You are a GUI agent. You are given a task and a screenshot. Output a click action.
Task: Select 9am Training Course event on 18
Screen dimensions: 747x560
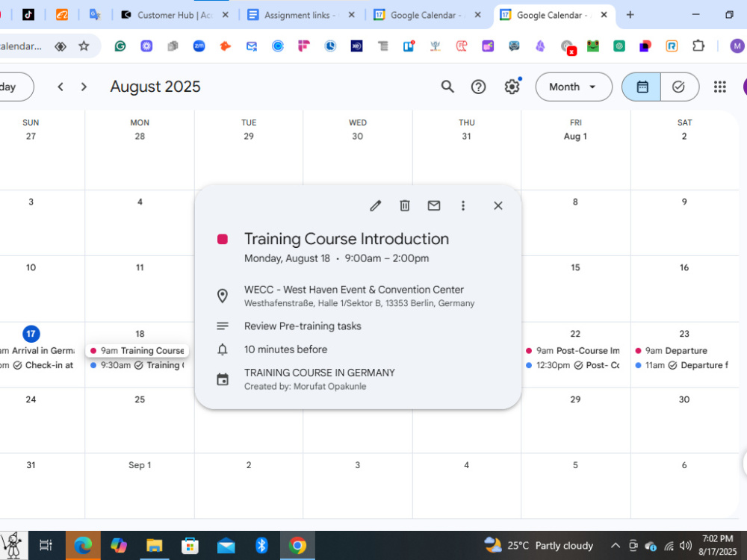point(137,351)
